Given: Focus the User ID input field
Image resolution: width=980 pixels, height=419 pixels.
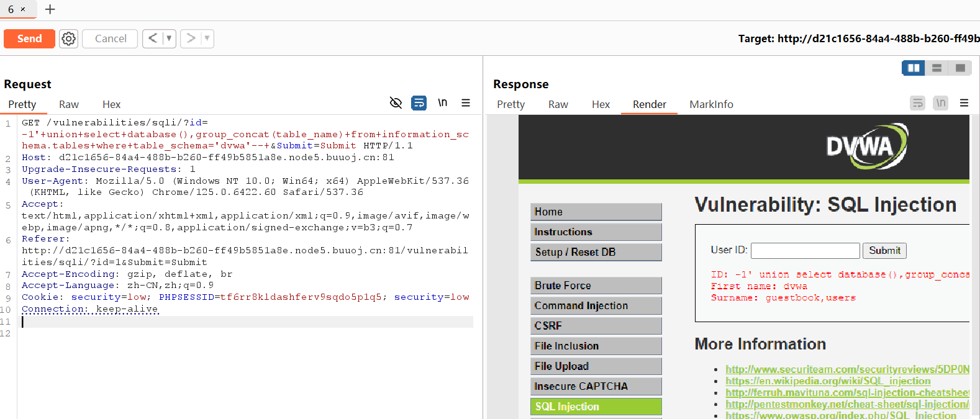Looking at the screenshot, I should 805,251.
